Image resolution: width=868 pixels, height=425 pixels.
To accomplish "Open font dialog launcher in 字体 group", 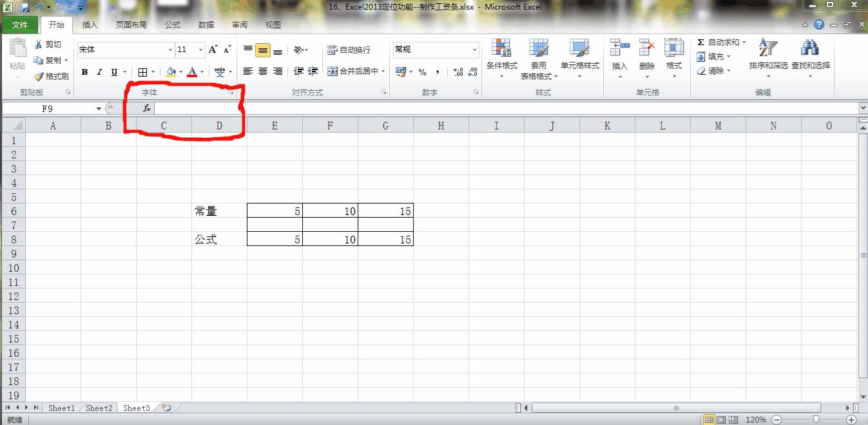I will click(232, 93).
